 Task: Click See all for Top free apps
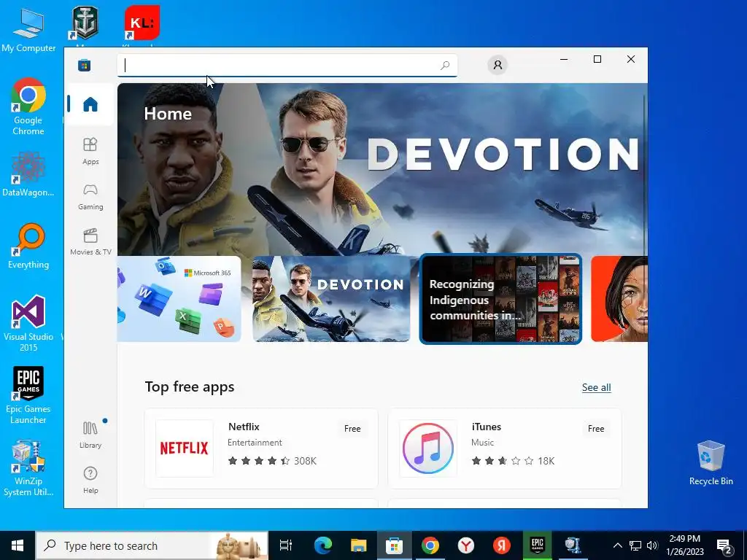pos(596,388)
